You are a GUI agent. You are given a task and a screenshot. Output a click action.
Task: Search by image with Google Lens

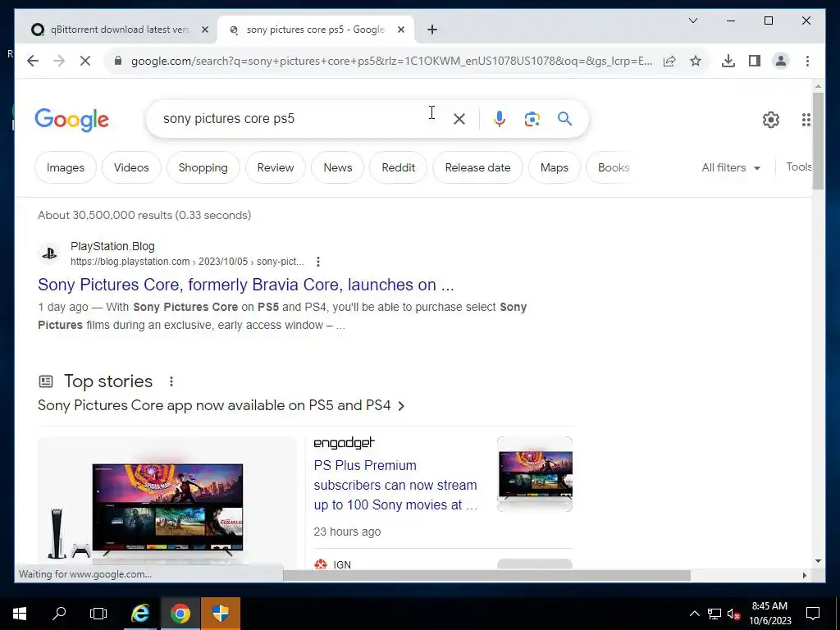click(x=532, y=119)
